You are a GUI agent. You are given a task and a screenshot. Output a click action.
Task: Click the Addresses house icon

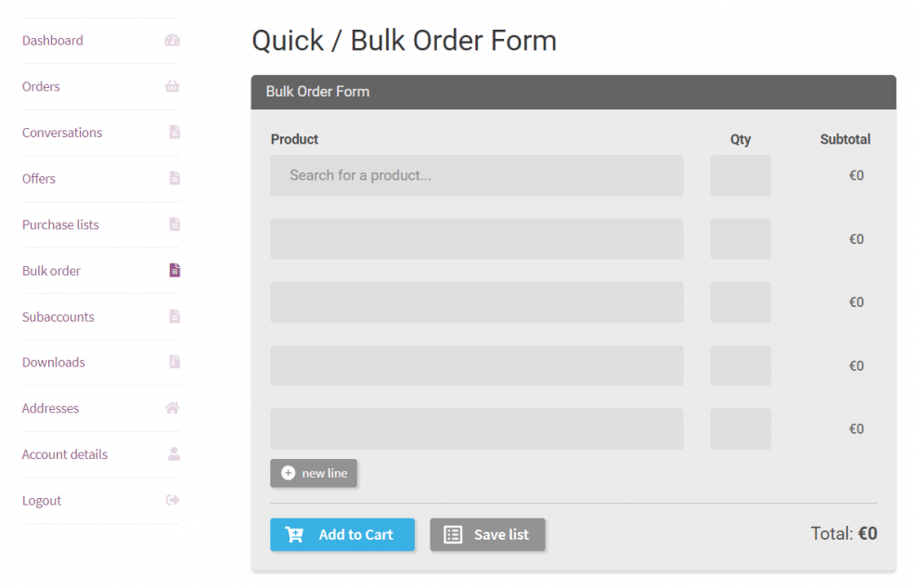pos(173,408)
